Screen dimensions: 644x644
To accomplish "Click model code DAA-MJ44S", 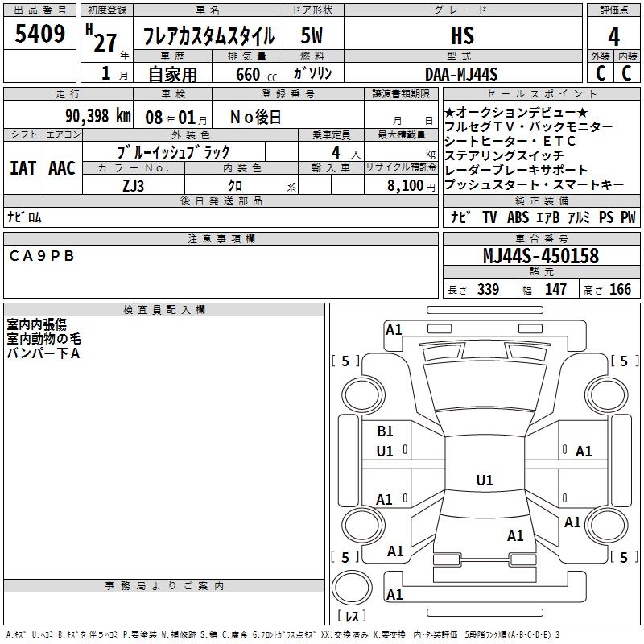I will (461, 74).
